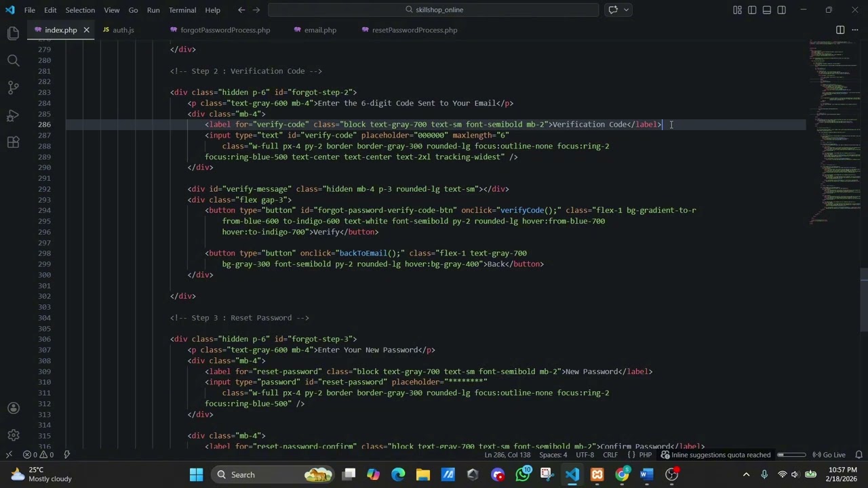868x488 pixels.
Task: Open Microsoft Word from the taskbar
Action: coord(647,474)
